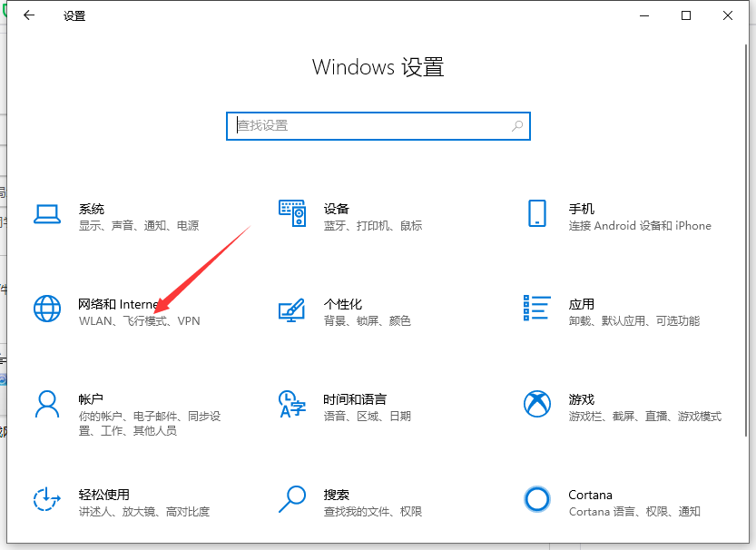The width and height of the screenshot is (756, 550).
Task: Click the laptop icon for 系统
Action: 46,214
